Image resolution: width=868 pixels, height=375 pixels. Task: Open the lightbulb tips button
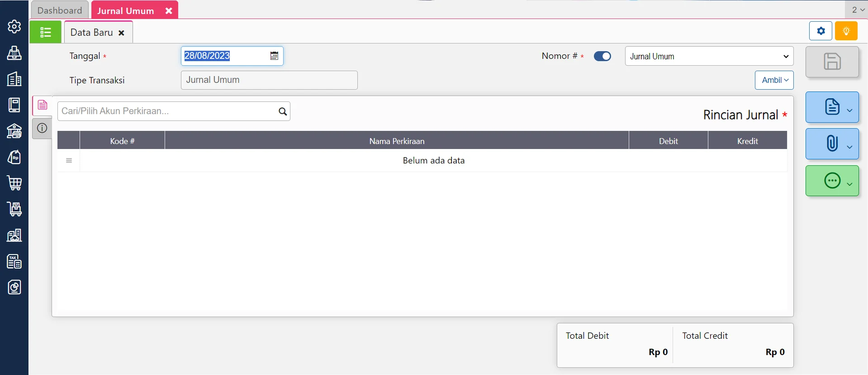click(846, 31)
